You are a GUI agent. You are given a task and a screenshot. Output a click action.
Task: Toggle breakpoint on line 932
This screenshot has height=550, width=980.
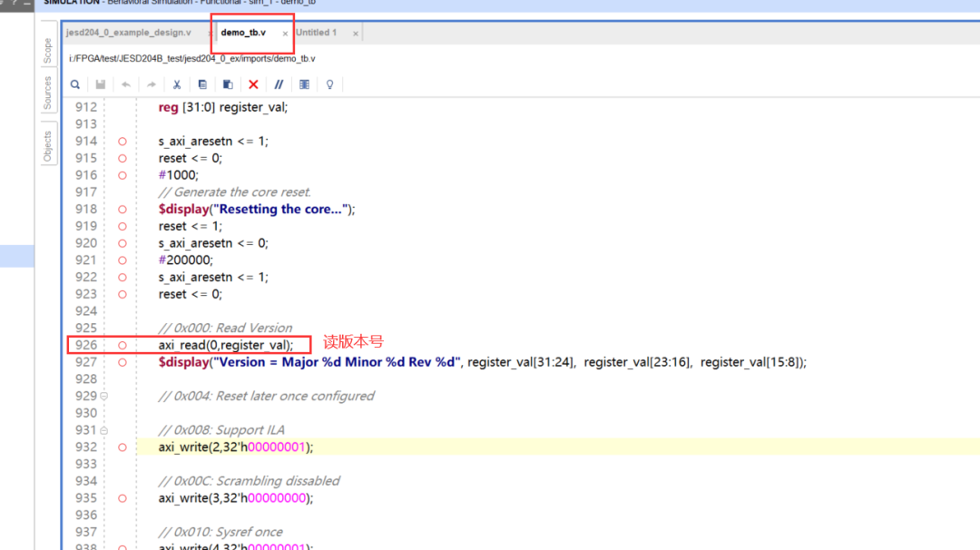click(122, 447)
